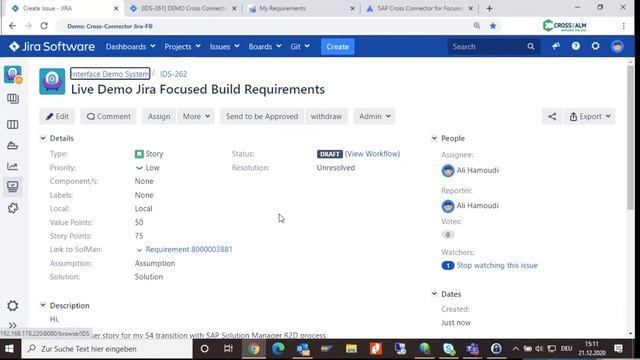Go back with browser back arrow

[12, 26]
